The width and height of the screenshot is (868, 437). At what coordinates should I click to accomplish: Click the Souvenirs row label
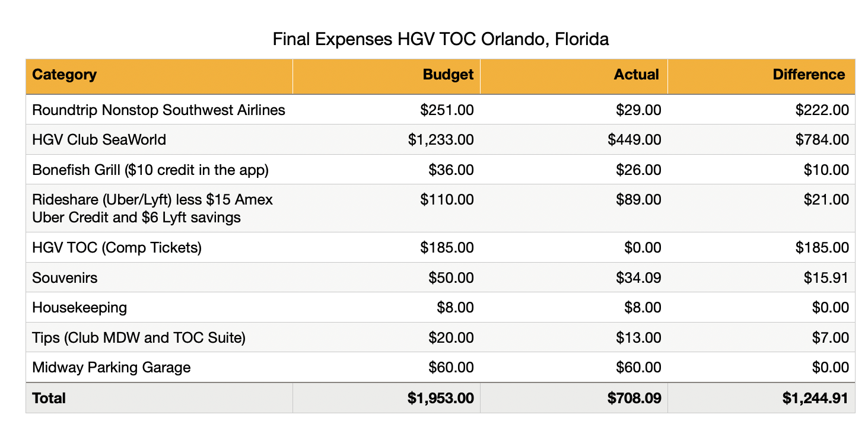pyautogui.click(x=65, y=277)
